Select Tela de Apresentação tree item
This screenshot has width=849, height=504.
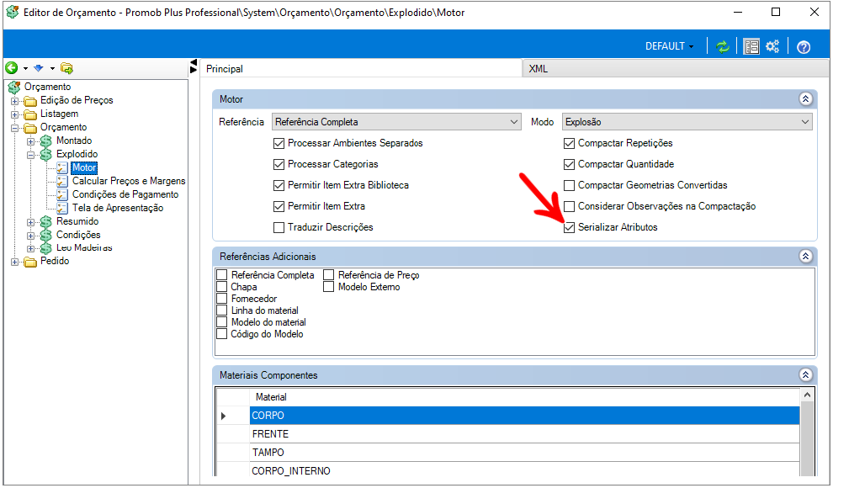click(x=118, y=209)
